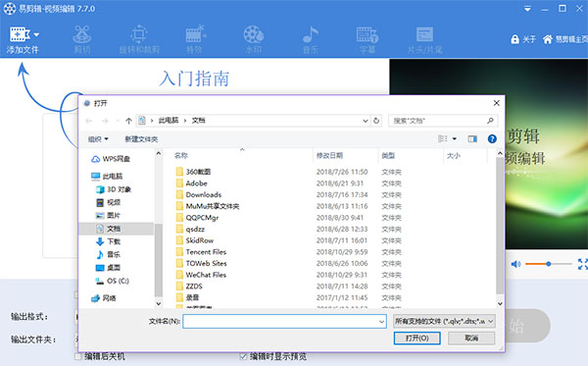The image size is (588, 366).
Task: Select the Cut (剪切) scissors tool
Action: pyautogui.click(x=82, y=39)
